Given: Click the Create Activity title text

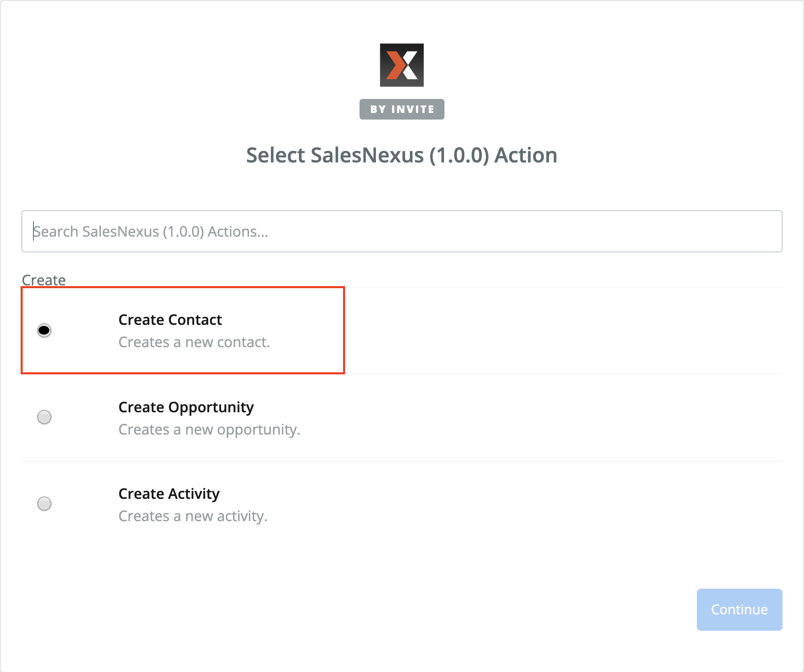Looking at the screenshot, I should pyautogui.click(x=169, y=494).
